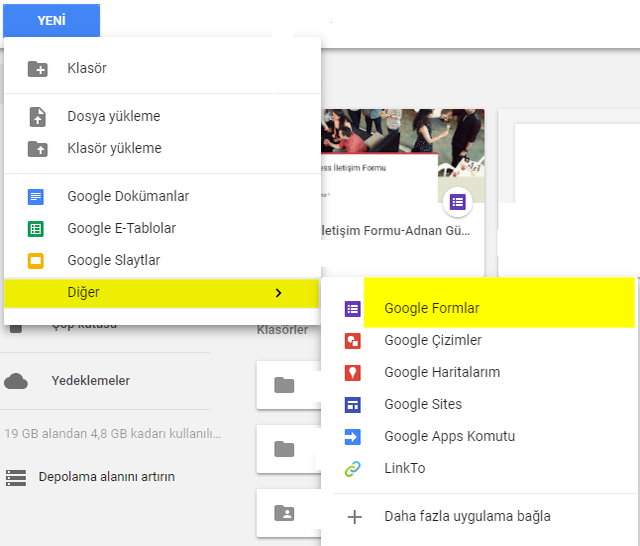Open the first folder card under Klasörler

289,385
